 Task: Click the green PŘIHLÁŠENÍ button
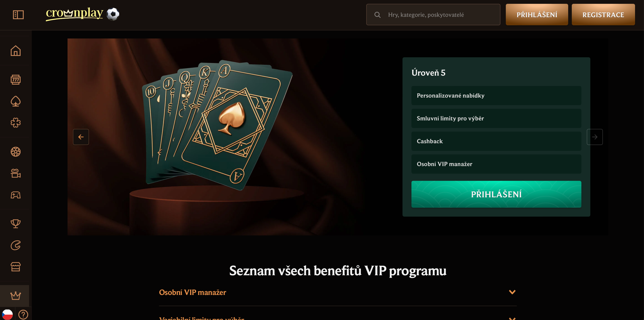pos(496,194)
